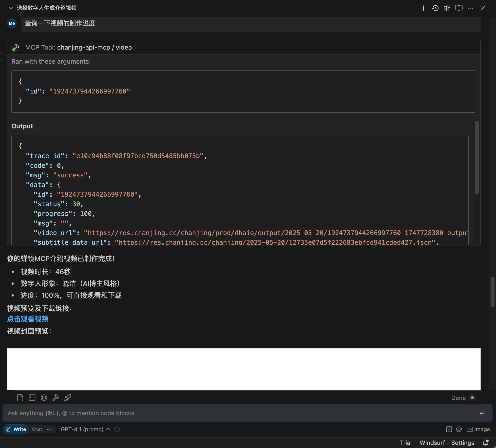Open the GPT-4.1 (promo) model dropdown
496x448 pixels.
click(85, 429)
